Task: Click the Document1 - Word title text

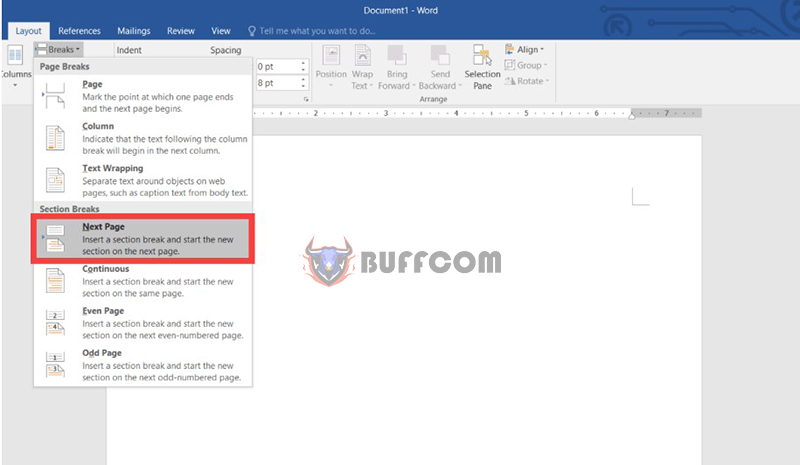Action: click(401, 10)
